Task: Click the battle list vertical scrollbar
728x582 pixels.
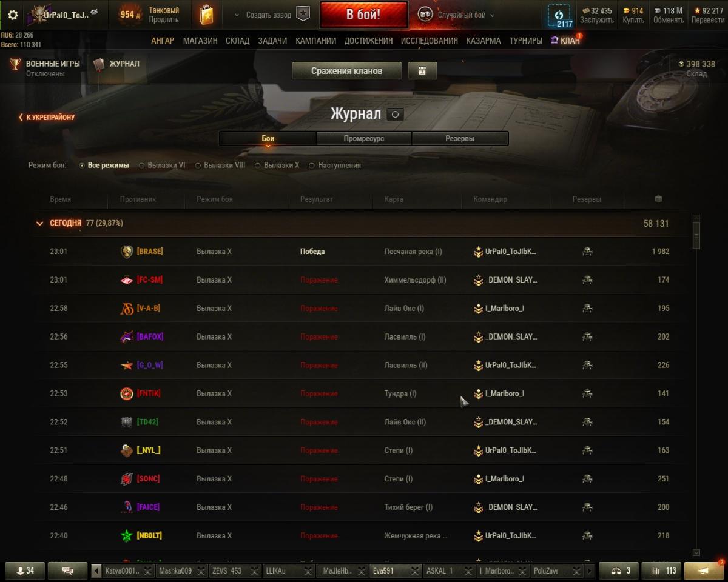Action: pyautogui.click(x=696, y=385)
